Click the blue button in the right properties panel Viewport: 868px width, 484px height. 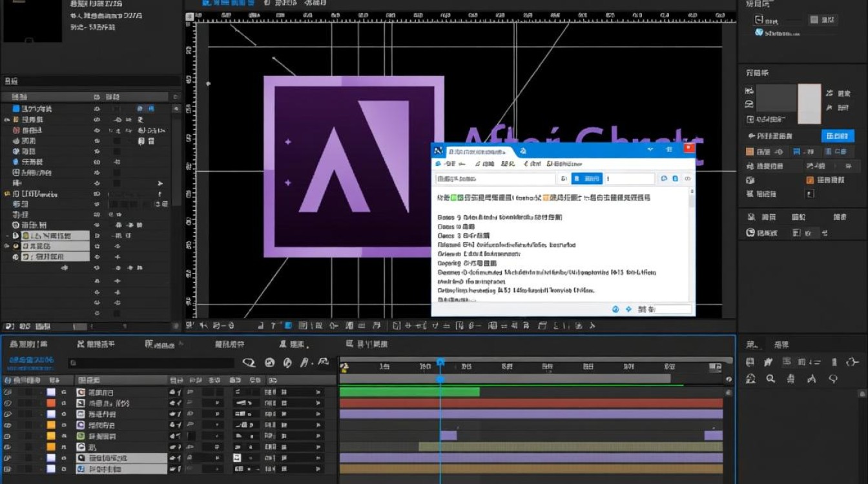pyautogui.click(x=838, y=136)
